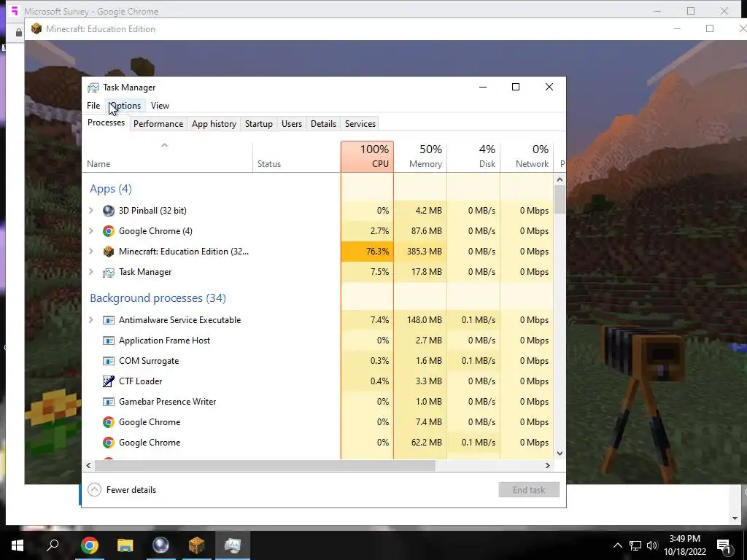The image size is (747, 560).
Task: Switch to the Startup tab
Action: tap(259, 124)
